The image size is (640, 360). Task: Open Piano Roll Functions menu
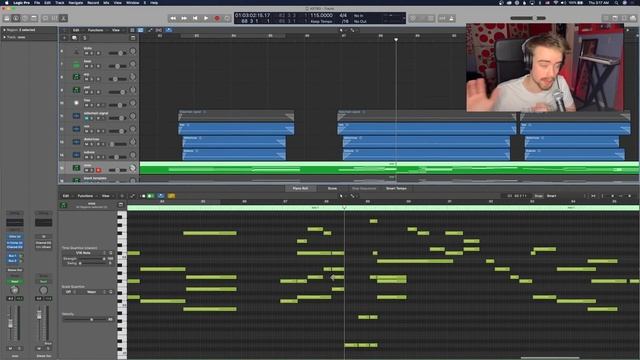tap(85, 196)
